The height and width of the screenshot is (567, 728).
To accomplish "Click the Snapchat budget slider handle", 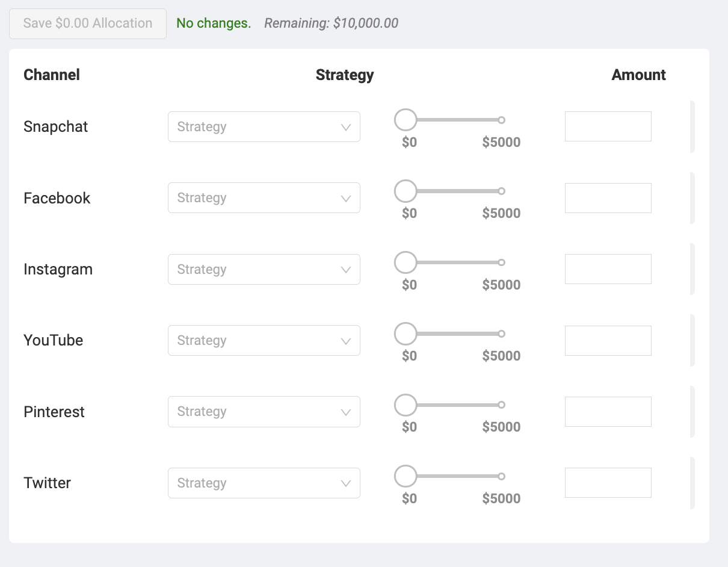I will pyautogui.click(x=406, y=120).
